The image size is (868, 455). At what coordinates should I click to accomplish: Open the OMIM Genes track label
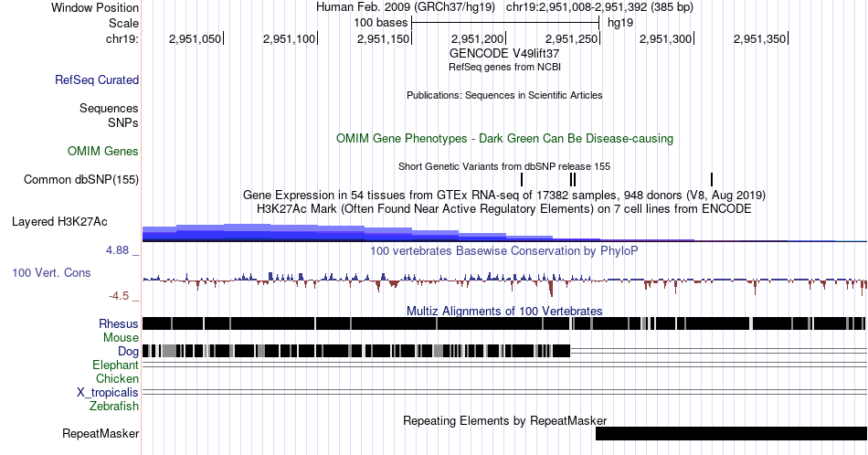(x=103, y=151)
